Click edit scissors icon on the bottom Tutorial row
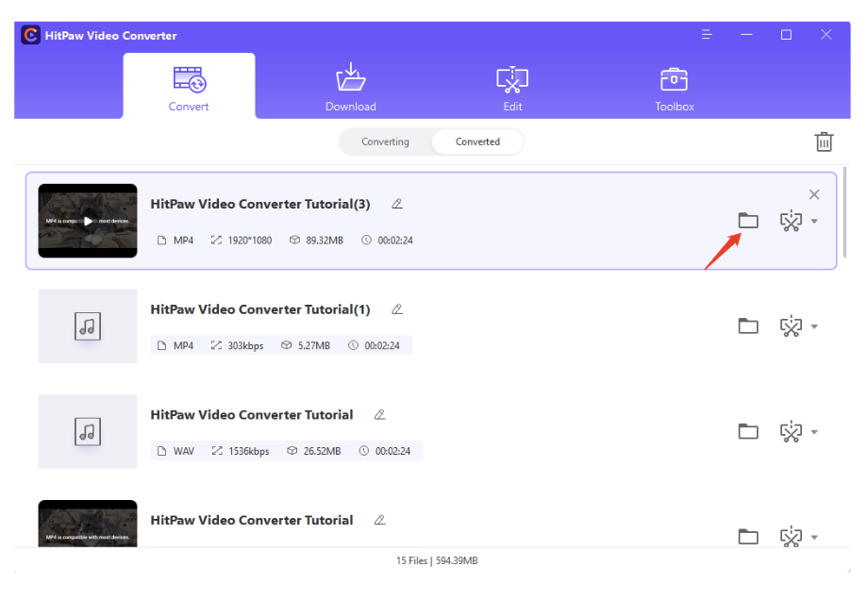The image size is (868, 600). click(x=791, y=537)
